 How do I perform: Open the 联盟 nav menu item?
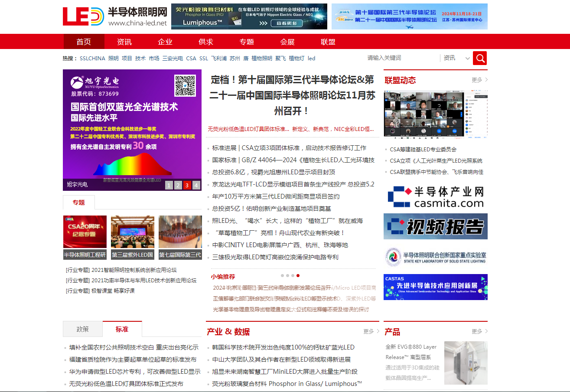(328, 42)
